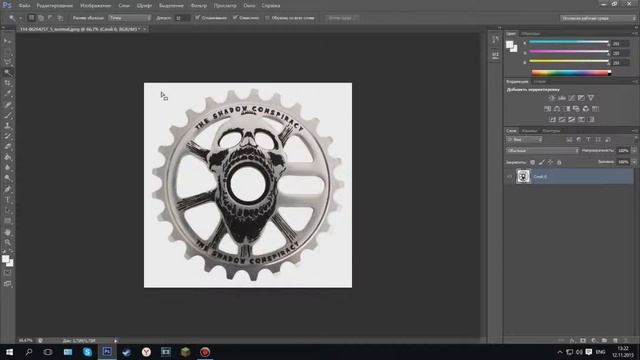Switch to the Каналы tab
The image size is (640, 360).
(529, 131)
